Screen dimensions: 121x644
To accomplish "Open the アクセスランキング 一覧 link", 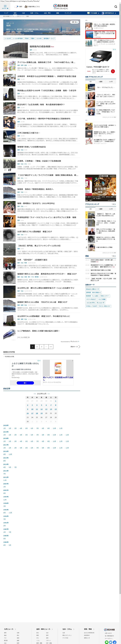I will click(113, 204).
